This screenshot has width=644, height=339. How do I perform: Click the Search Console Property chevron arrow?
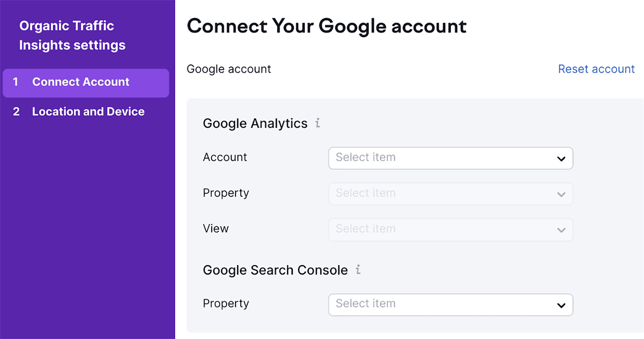[x=561, y=305]
